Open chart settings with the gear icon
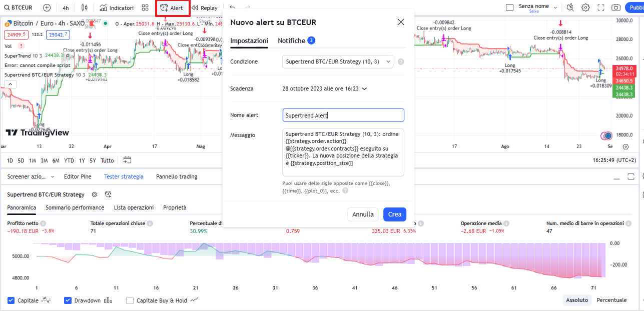Image resolution: width=644 pixels, height=311 pixels. click(585, 7)
